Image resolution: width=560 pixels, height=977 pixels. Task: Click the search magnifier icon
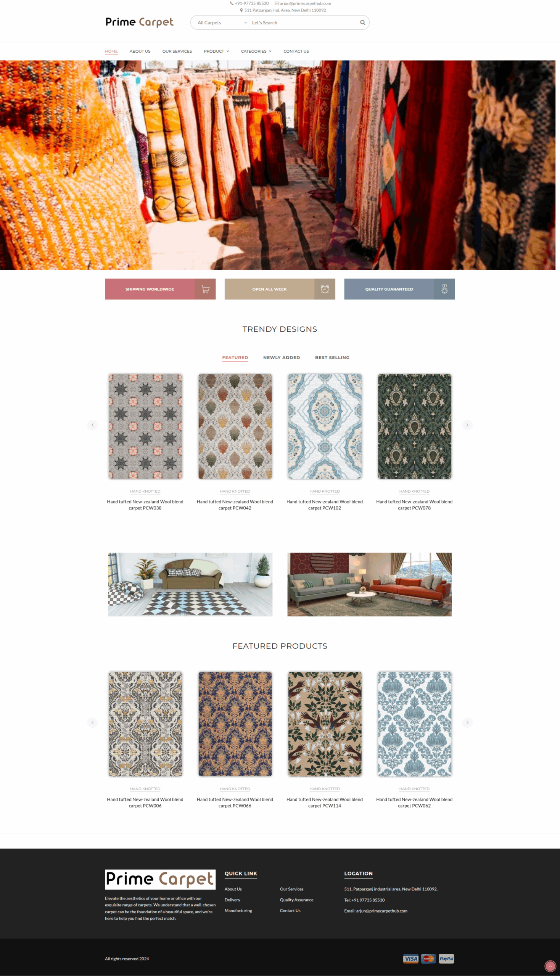click(x=362, y=22)
